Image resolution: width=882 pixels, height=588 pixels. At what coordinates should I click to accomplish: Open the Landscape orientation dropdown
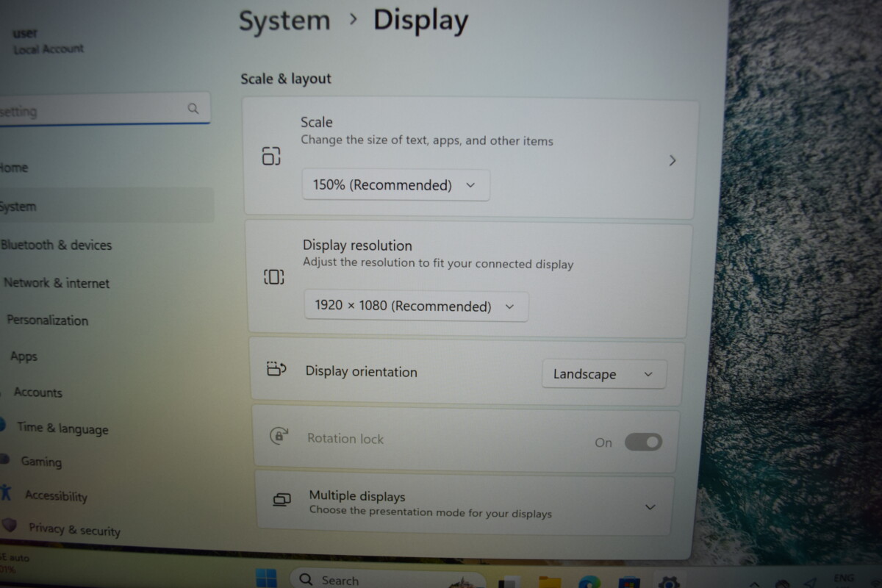[604, 374]
